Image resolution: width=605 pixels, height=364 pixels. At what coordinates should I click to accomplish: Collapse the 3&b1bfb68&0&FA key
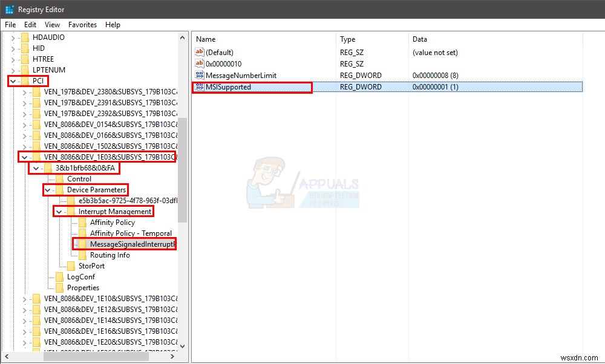[x=36, y=168]
